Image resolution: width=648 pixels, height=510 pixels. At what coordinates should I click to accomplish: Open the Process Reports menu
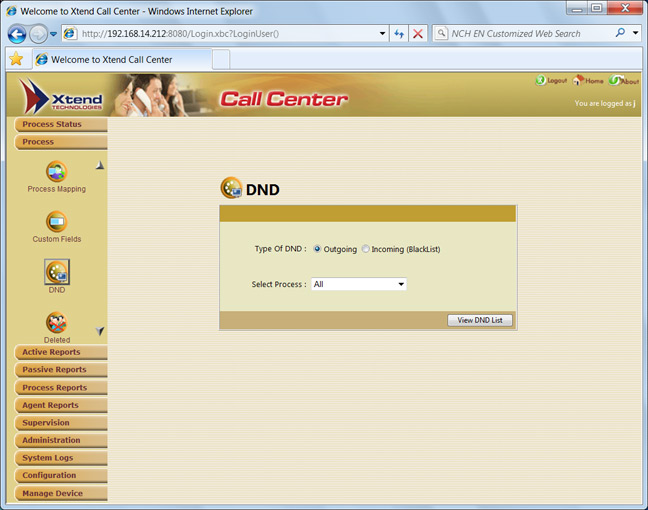coord(61,388)
